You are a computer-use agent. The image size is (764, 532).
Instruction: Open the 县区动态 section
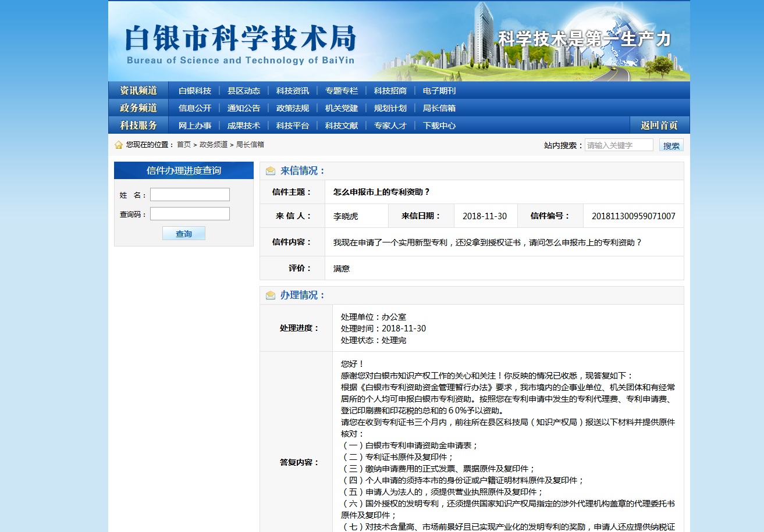click(243, 91)
